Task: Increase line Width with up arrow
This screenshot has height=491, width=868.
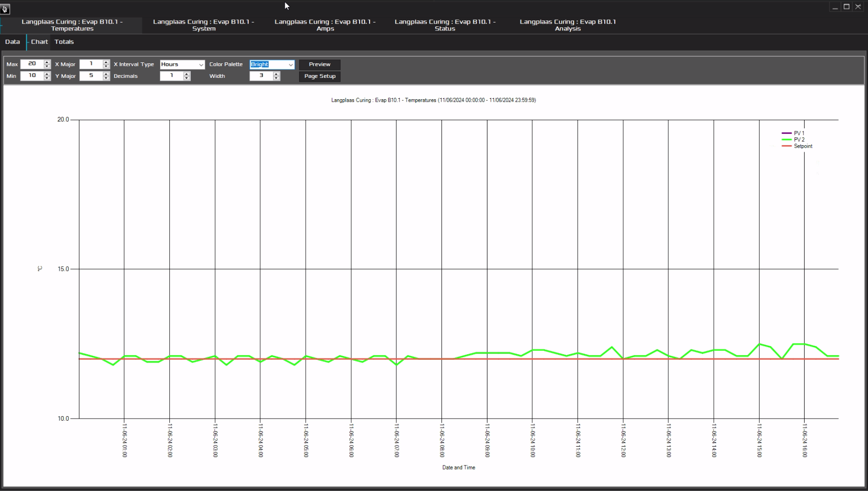Action: pyautogui.click(x=277, y=74)
